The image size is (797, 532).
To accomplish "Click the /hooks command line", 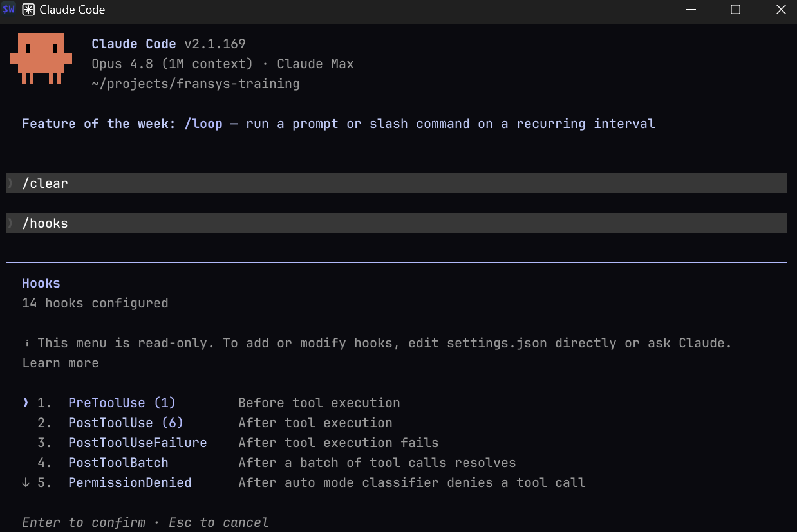I will pyautogui.click(x=397, y=223).
